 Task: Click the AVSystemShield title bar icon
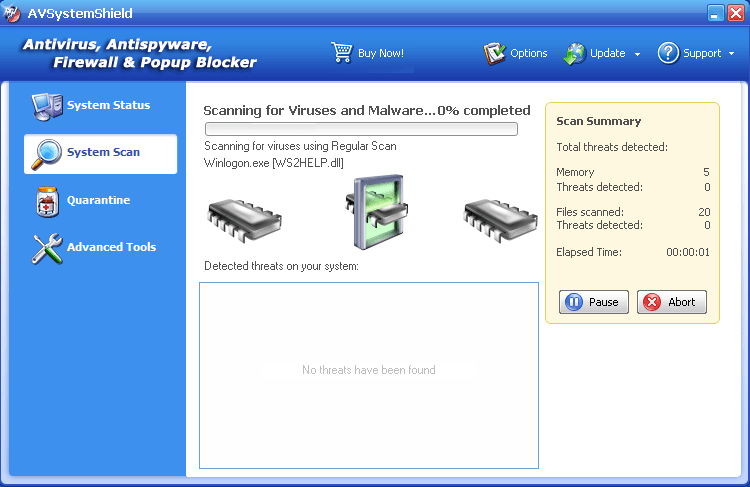pos(12,13)
